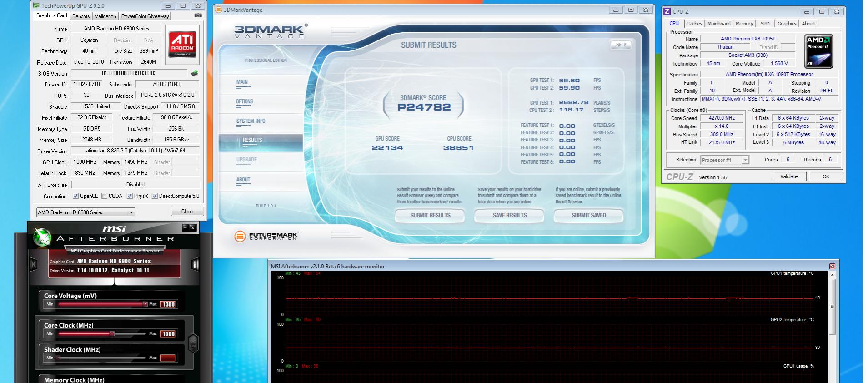Close the Afterburner hardware monitor panel
868x383 pixels.
832,266
